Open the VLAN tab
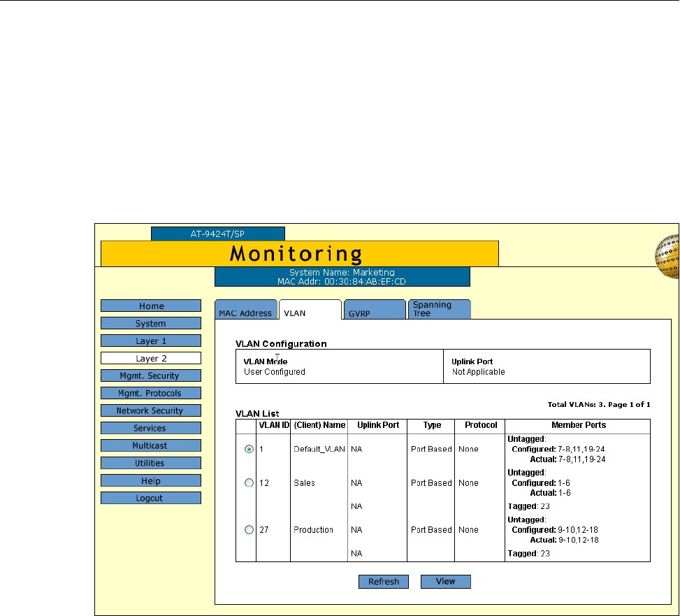Viewport: 680px width, 616px height. coord(310,309)
